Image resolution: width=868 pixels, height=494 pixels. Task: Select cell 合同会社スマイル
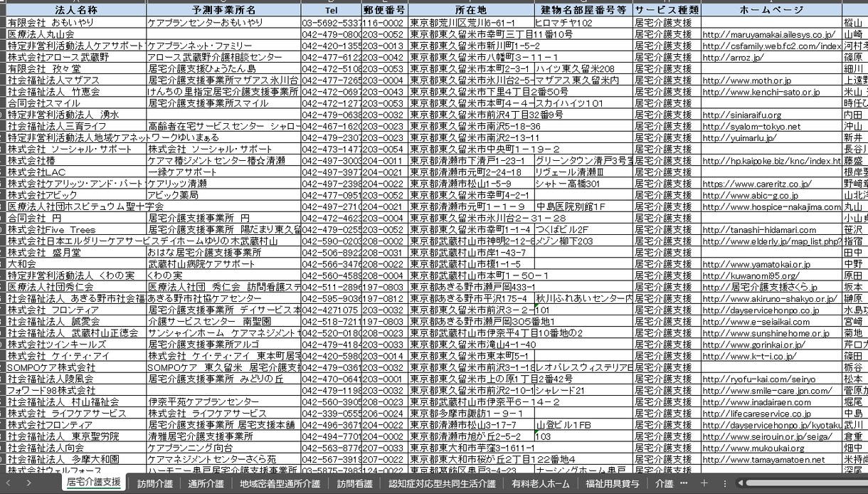77,103
